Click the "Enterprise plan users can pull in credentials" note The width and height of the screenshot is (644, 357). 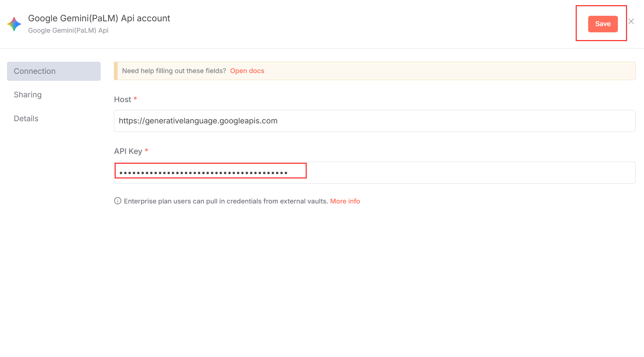226,201
